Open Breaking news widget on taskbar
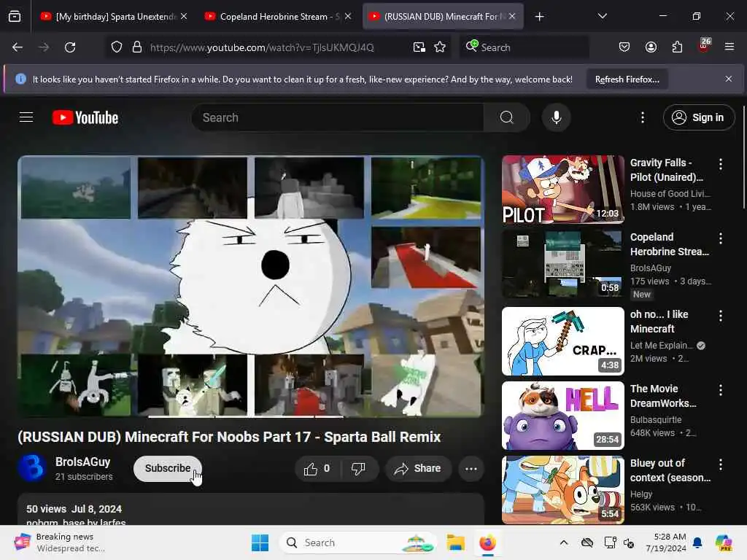 point(60,542)
